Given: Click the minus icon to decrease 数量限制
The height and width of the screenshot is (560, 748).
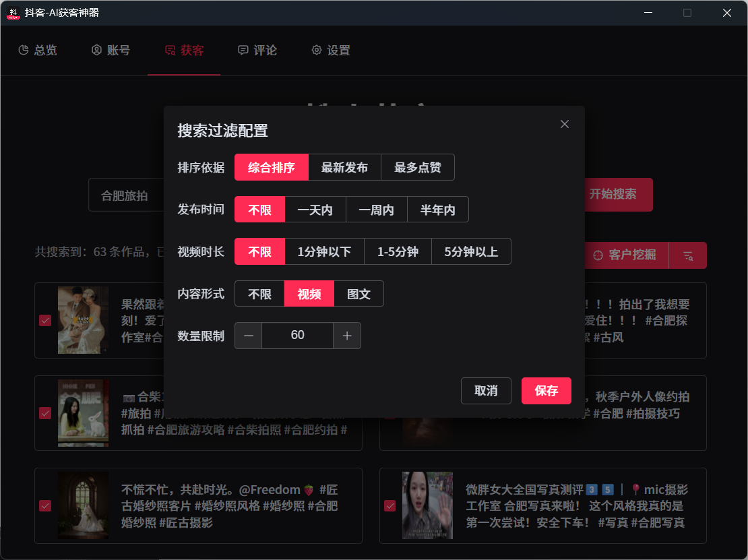Looking at the screenshot, I should pos(248,335).
